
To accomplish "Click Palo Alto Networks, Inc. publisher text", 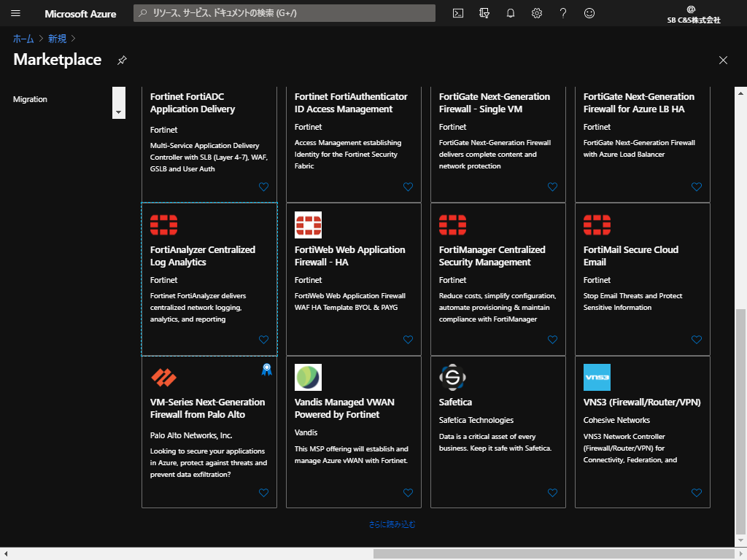I will [x=191, y=435].
